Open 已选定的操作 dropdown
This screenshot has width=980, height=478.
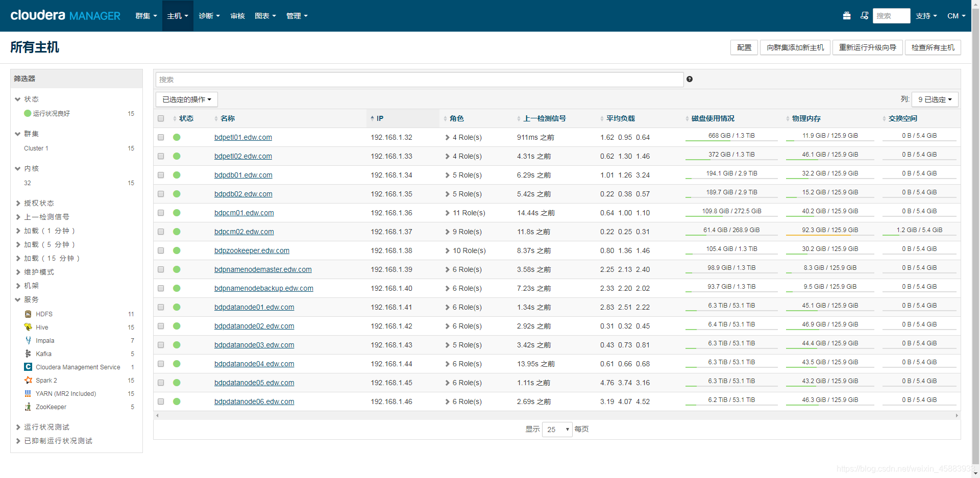pyautogui.click(x=187, y=99)
